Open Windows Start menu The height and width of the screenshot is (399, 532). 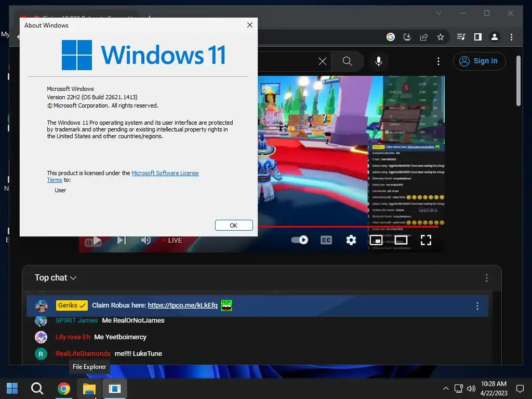(12, 389)
